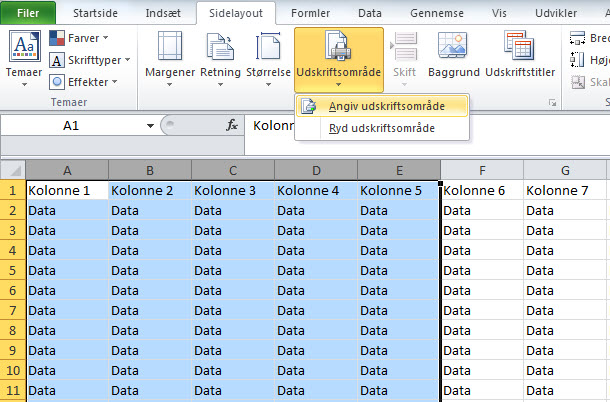Click the Retning page orientation icon
Image resolution: width=610 pixels, height=402 pixels.
(220, 46)
